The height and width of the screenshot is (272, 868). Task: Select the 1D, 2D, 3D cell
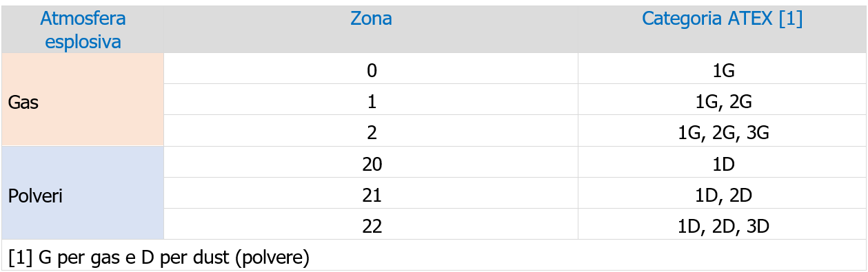(x=722, y=224)
